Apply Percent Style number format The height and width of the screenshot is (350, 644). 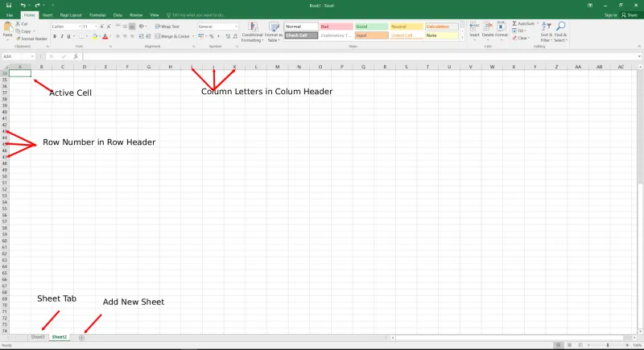pos(212,36)
